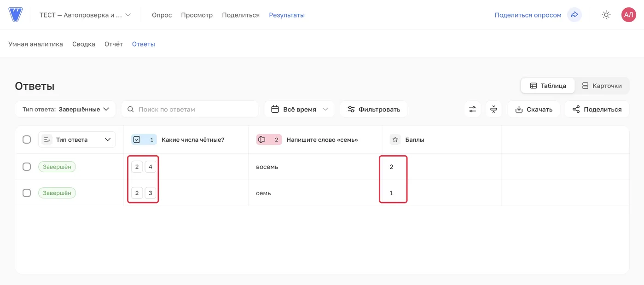Click the row height adjust icon button
Viewport: 644px width, 285px height.
point(494,109)
